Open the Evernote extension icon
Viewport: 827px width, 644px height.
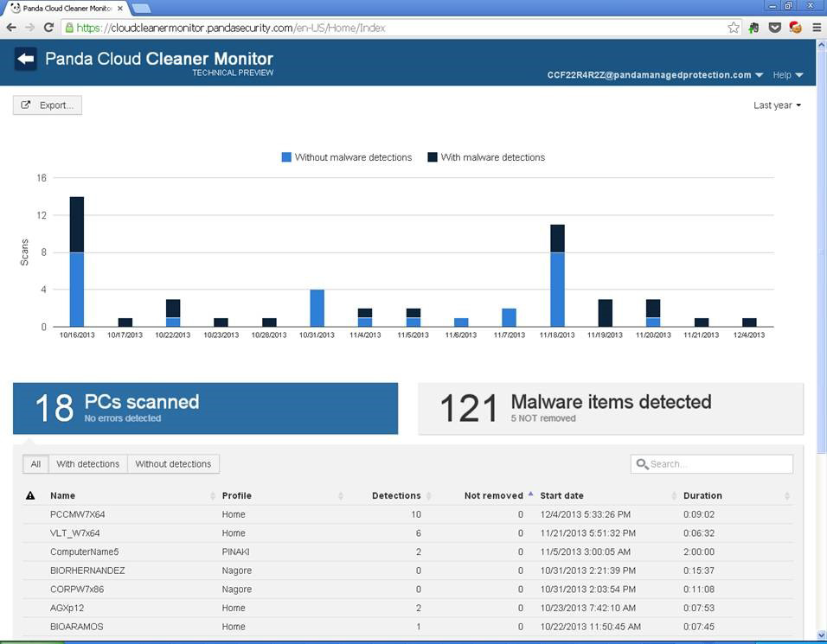click(753, 28)
